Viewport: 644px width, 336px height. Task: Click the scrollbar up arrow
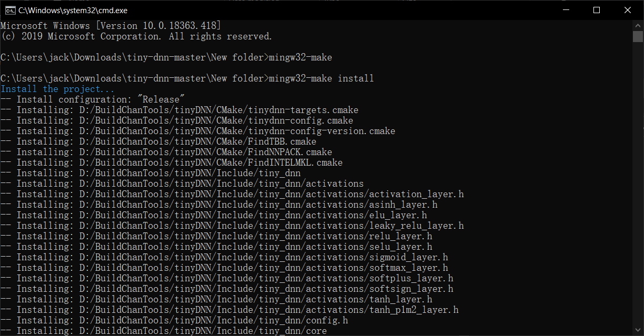(x=638, y=25)
